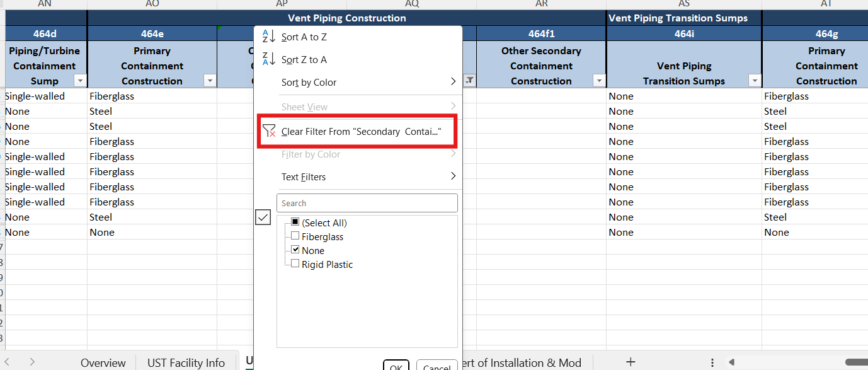Select "Other Secondary Containment Construction" header cell
Image resolution: width=868 pixels, height=370 pixels.
[541, 65]
